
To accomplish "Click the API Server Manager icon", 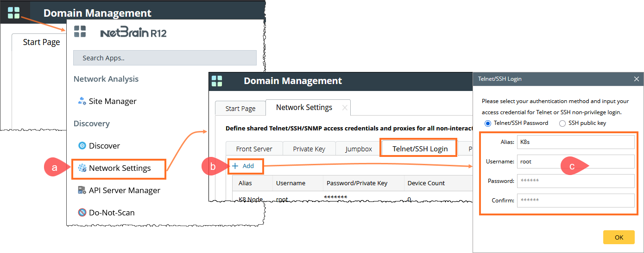I will pos(82,190).
